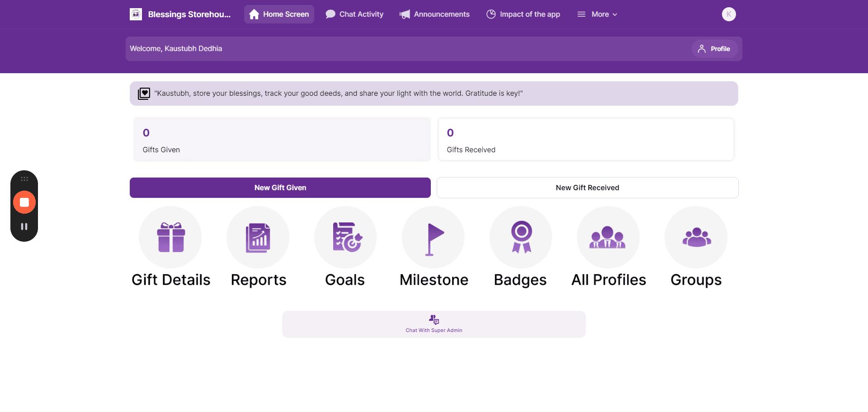Click the user avatar K icon
This screenshot has height=412, width=868.
coord(729,14)
